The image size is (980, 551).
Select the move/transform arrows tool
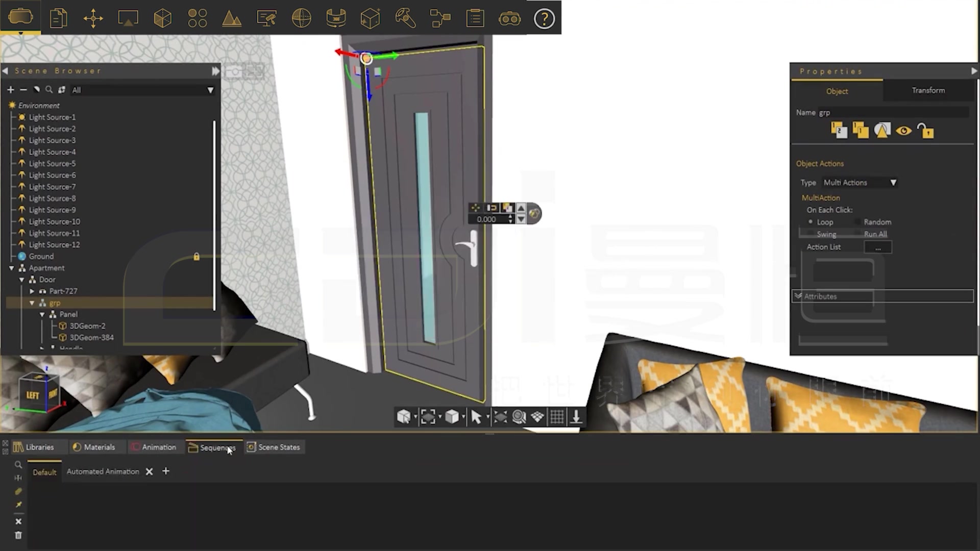tap(93, 19)
